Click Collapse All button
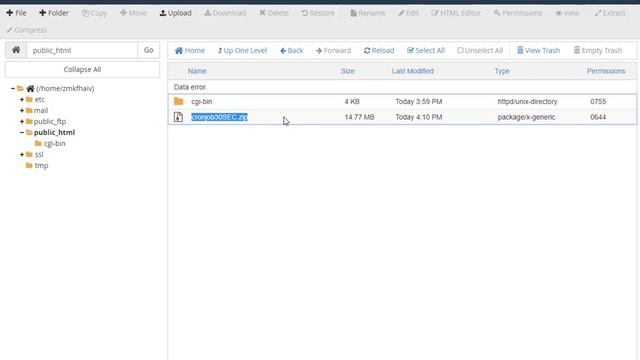The image size is (640, 360). [82, 69]
